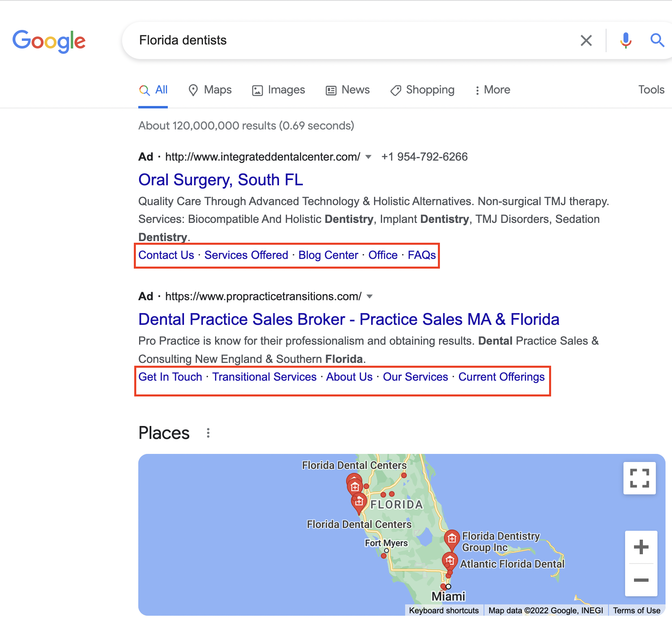
Task: Open map Terms of Use
Action: pos(637,610)
